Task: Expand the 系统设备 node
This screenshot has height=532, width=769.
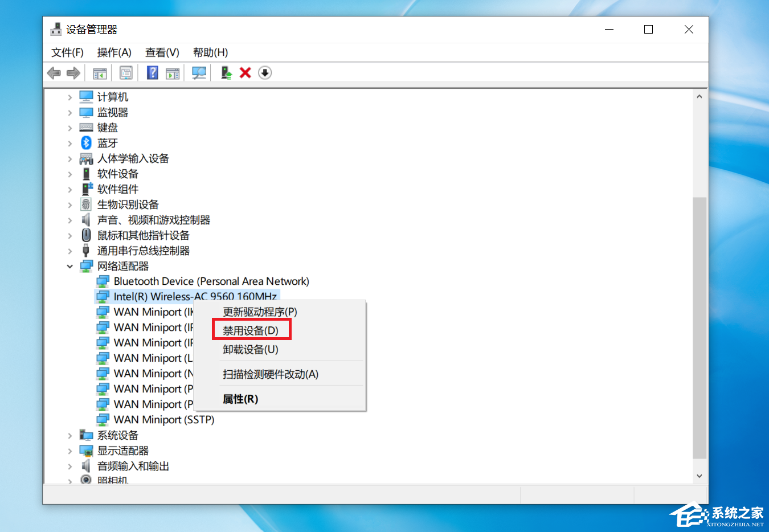Action: click(x=70, y=436)
